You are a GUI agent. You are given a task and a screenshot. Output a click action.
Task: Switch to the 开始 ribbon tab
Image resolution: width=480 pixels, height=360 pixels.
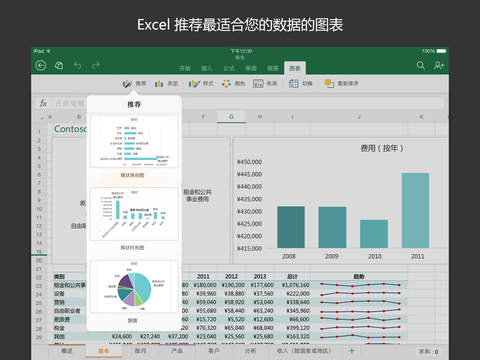(185, 68)
